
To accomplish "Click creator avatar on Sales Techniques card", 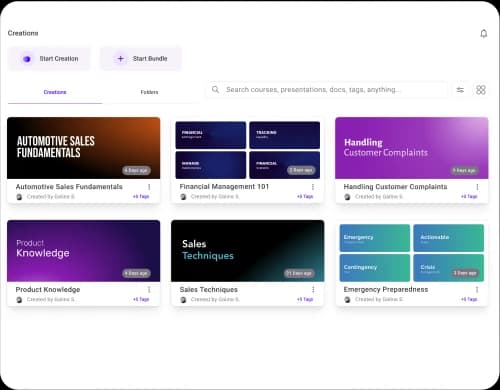I will click(183, 300).
